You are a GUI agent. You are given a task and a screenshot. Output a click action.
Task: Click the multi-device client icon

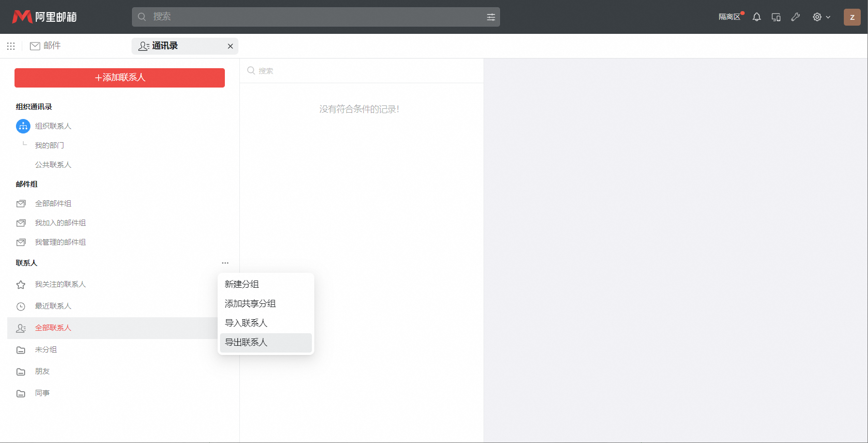click(x=776, y=17)
